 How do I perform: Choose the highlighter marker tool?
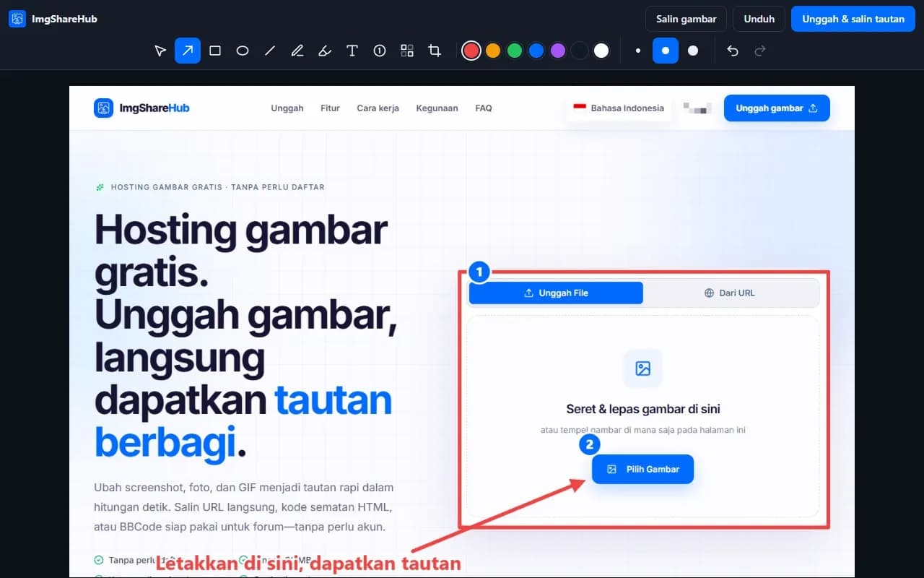(325, 51)
